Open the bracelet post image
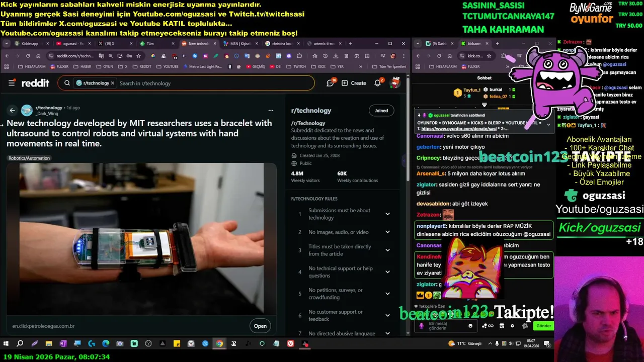 pyautogui.click(x=141, y=238)
